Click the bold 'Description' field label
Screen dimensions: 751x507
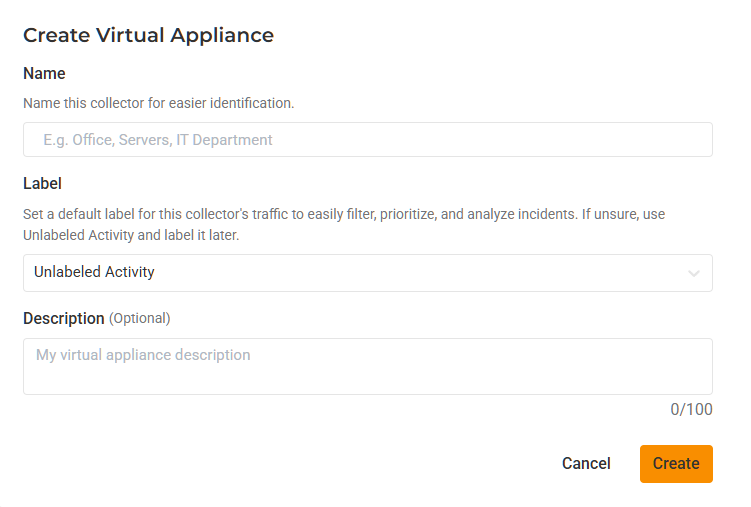pos(63,318)
